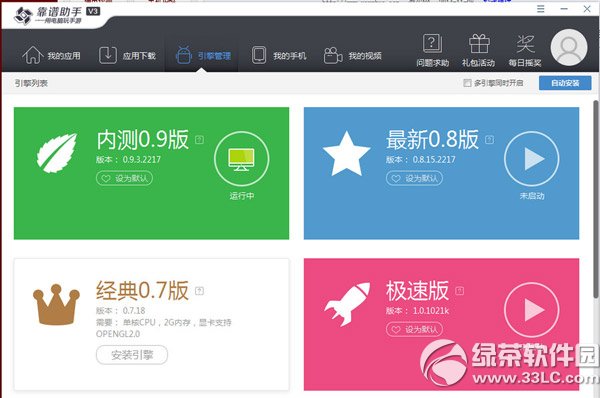Enable the 多引擎同时开启 checkbox
This screenshot has width=600, height=398.
coord(467,83)
